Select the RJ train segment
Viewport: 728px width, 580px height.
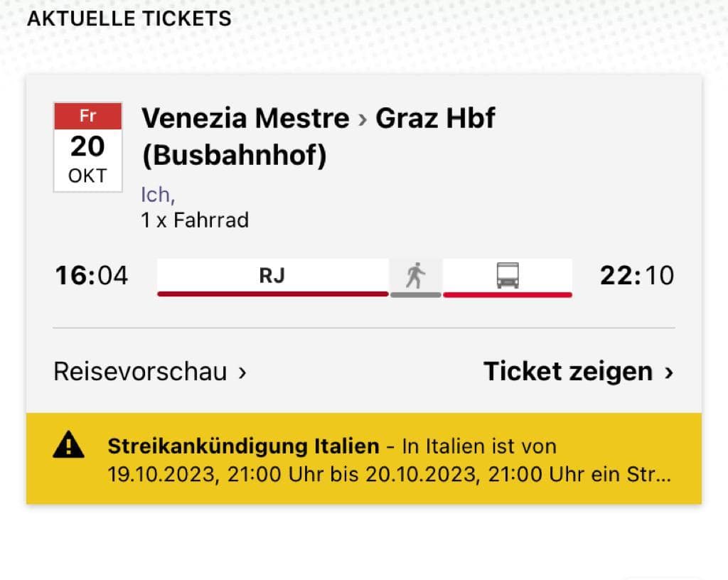point(272,275)
